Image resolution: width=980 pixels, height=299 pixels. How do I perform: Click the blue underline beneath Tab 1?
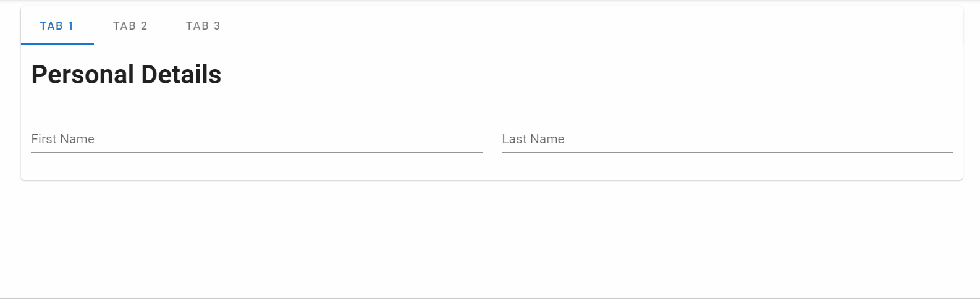pyautogui.click(x=57, y=44)
